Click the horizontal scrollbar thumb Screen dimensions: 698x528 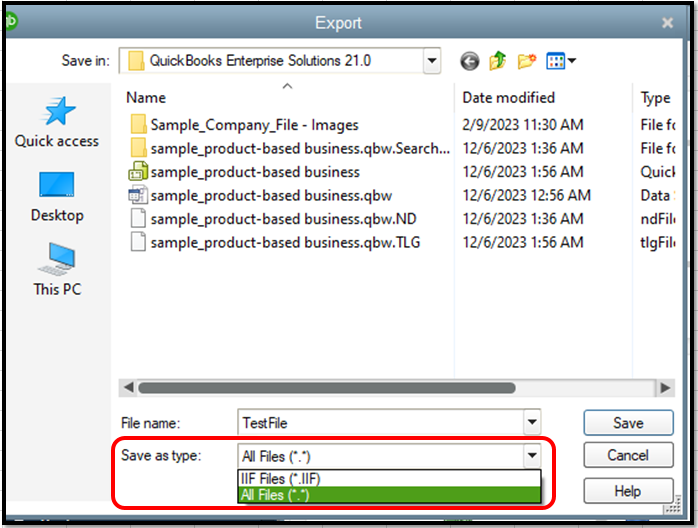(327, 388)
